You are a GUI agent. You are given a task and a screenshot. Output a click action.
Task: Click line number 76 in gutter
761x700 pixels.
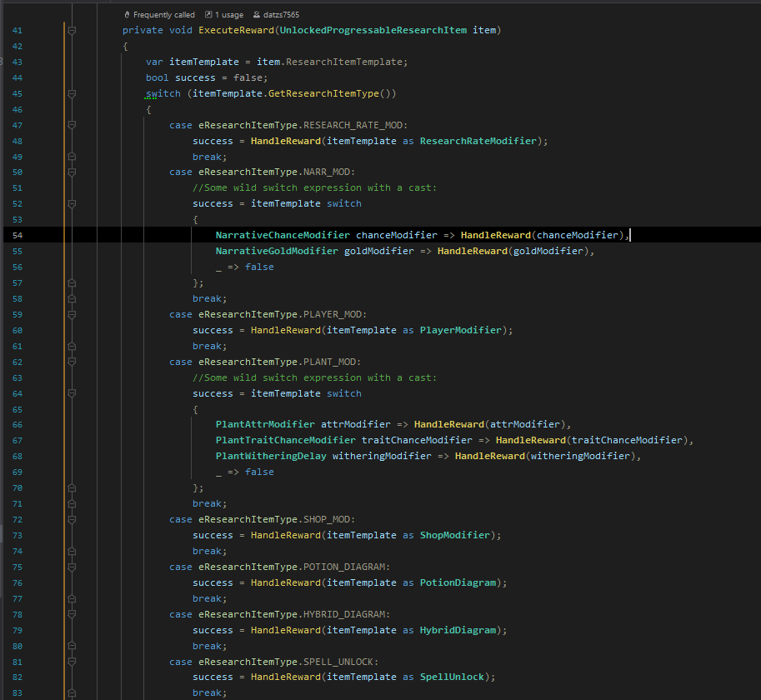pyautogui.click(x=18, y=583)
